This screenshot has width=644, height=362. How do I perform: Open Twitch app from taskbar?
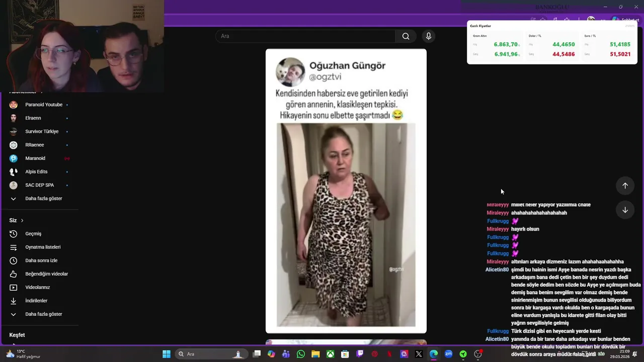click(x=360, y=354)
